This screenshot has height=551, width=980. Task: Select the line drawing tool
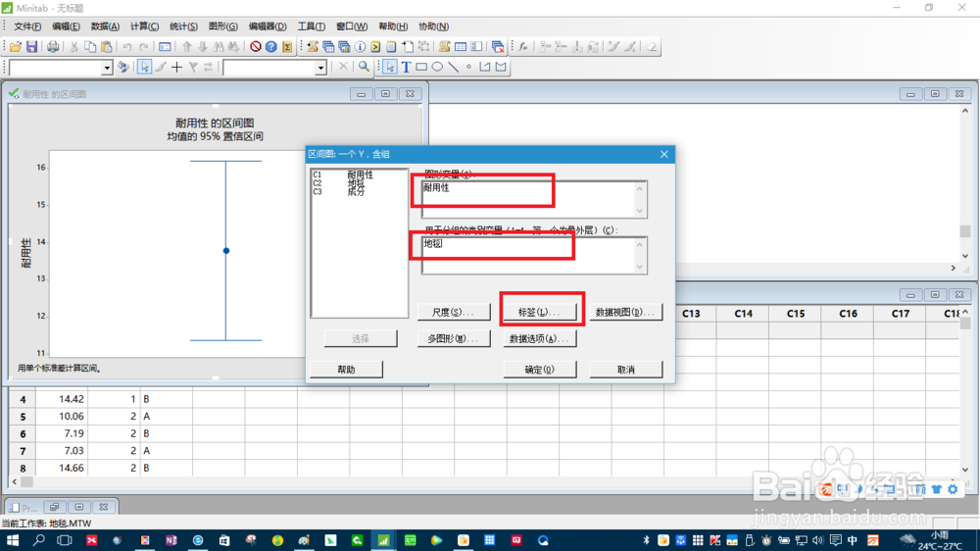(453, 67)
